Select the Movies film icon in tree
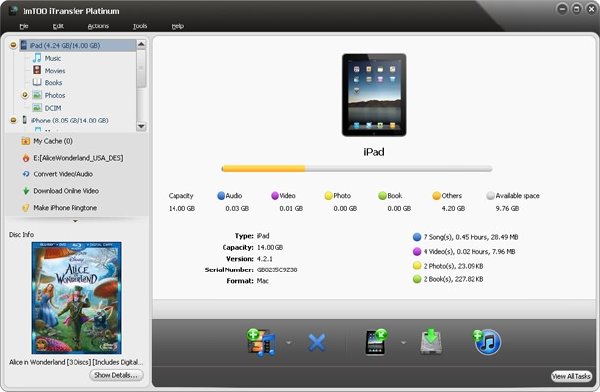600x392 pixels. click(37, 70)
